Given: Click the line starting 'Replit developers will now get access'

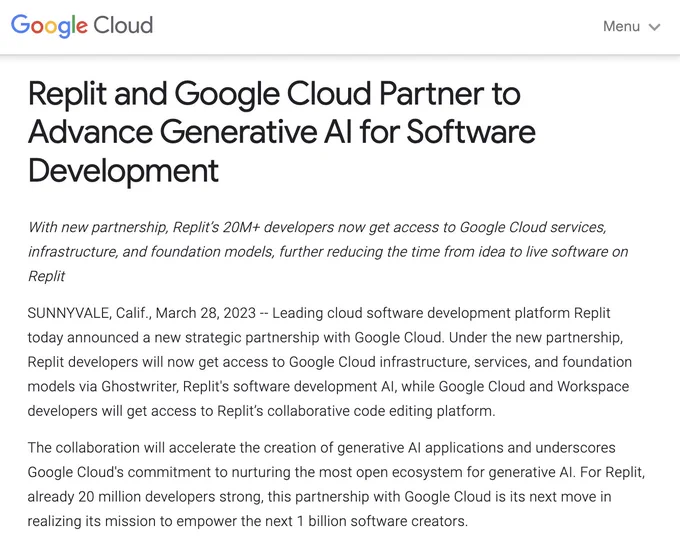Looking at the screenshot, I should point(330,362).
